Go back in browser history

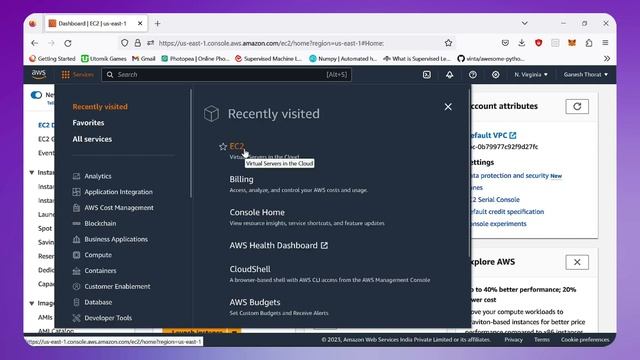[35, 43]
